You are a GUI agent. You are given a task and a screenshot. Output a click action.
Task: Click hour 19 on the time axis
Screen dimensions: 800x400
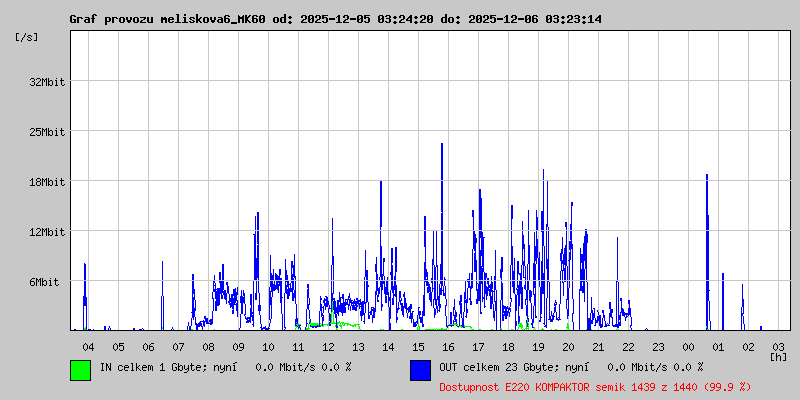pyautogui.click(x=538, y=346)
